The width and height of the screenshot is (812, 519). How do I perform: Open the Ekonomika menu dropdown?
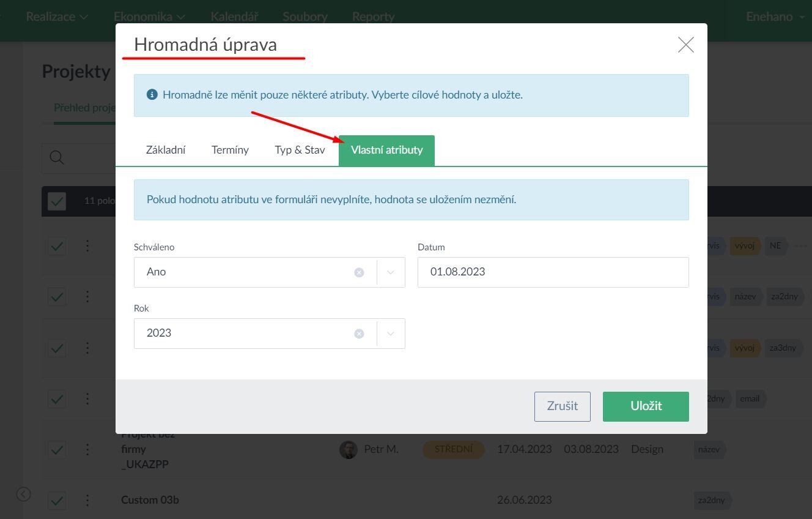pos(149,17)
